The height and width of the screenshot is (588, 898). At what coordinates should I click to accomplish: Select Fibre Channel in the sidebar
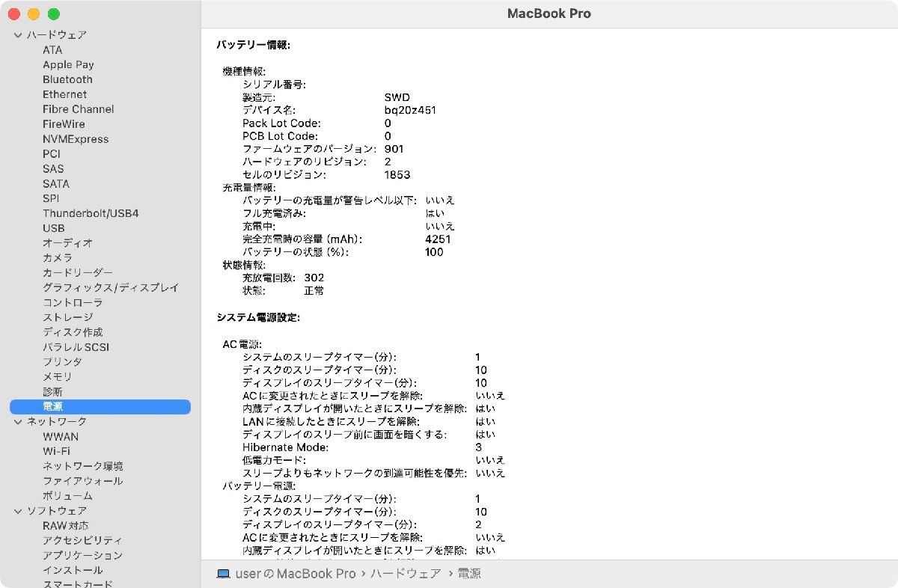79,109
